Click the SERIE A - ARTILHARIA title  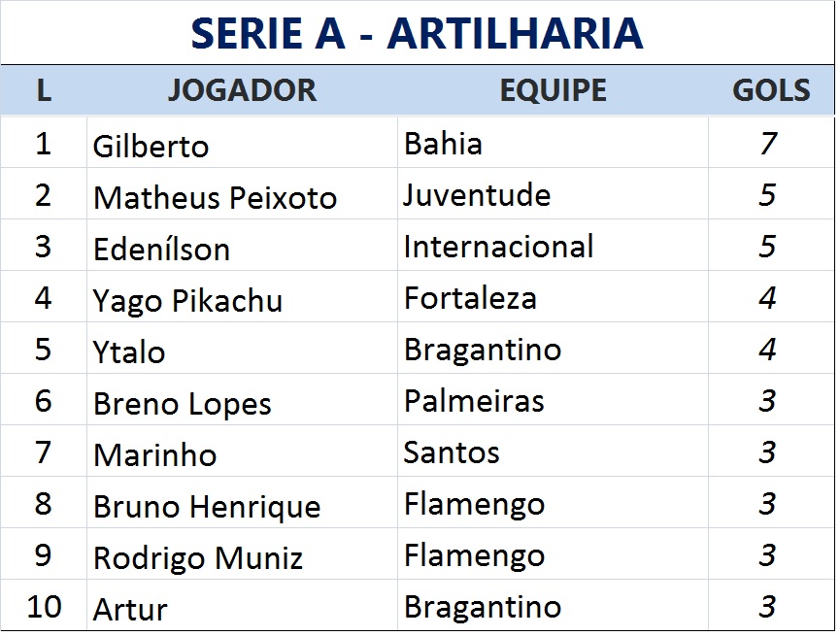tap(417, 33)
